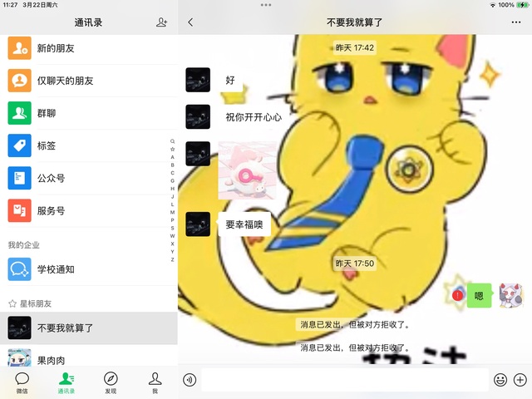Viewport: 532px width, 399px height.
Task: Open the green 群聊 icon
Action: [x=20, y=113]
